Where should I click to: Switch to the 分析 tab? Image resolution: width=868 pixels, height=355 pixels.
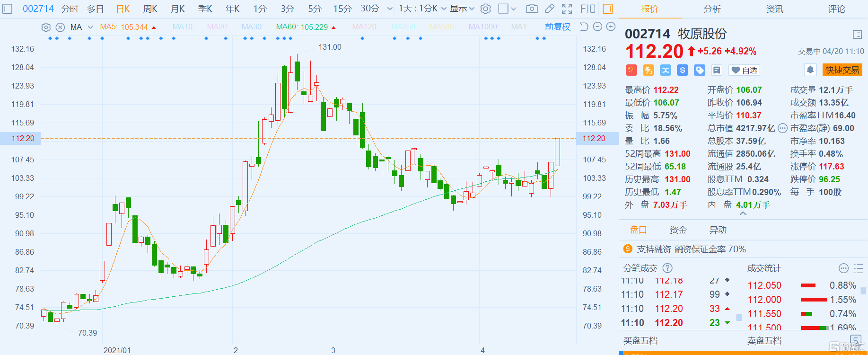(712, 9)
